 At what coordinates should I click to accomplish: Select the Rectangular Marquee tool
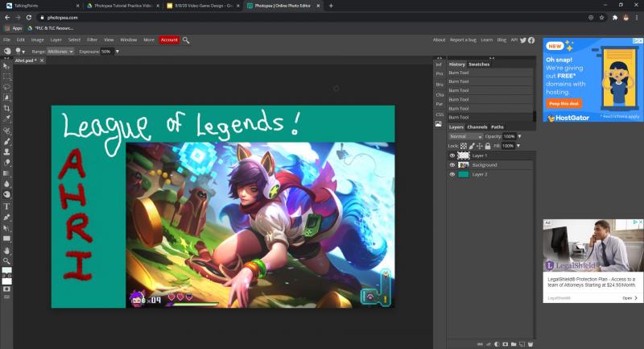(6, 77)
